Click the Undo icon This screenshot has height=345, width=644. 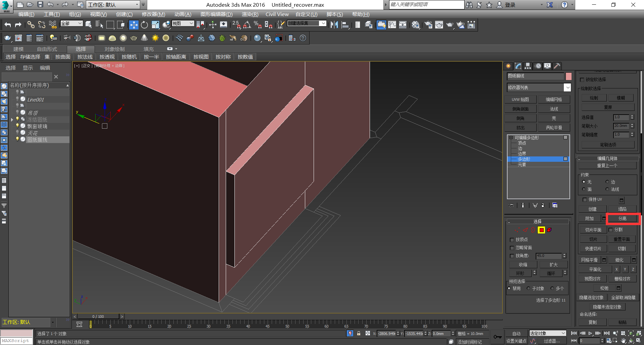(x=7, y=24)
